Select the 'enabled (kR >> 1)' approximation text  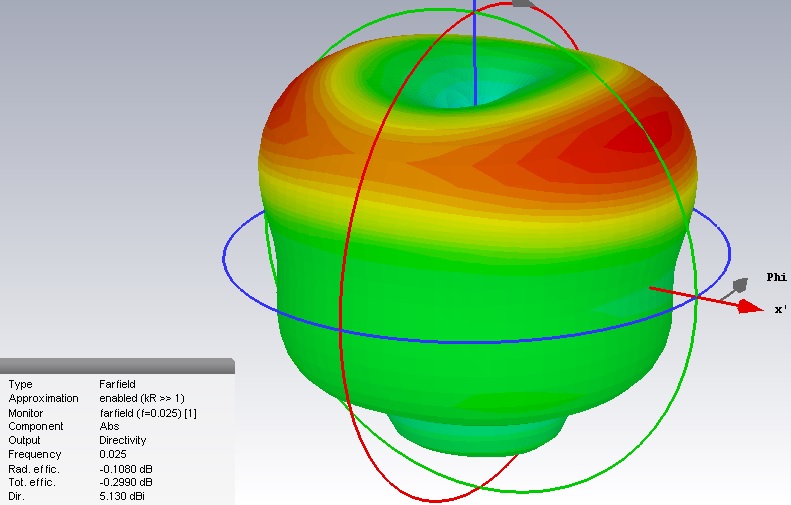point(142,399)
